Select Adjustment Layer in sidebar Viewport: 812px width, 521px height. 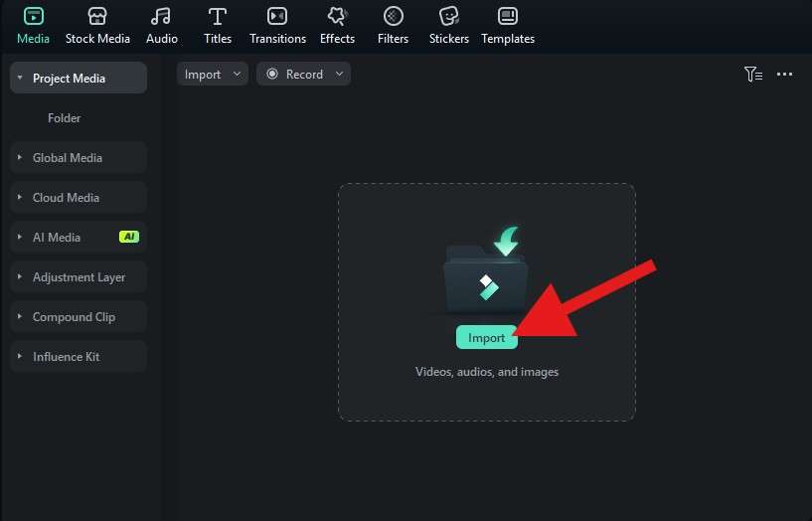tap(79, 277)
